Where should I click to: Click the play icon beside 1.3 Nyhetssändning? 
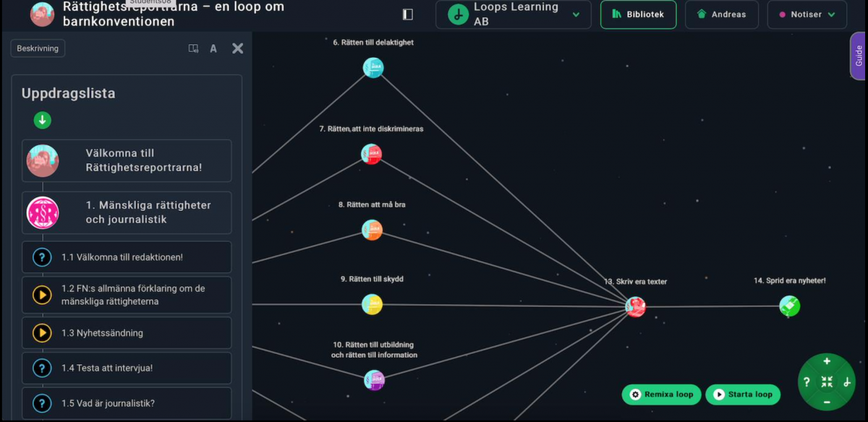pyautogui.click(x=42, y=333)
